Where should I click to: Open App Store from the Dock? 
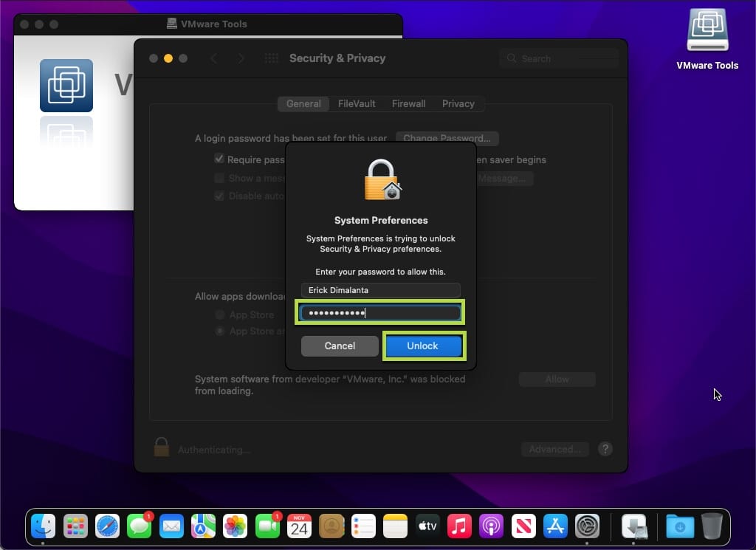[555, 526]
